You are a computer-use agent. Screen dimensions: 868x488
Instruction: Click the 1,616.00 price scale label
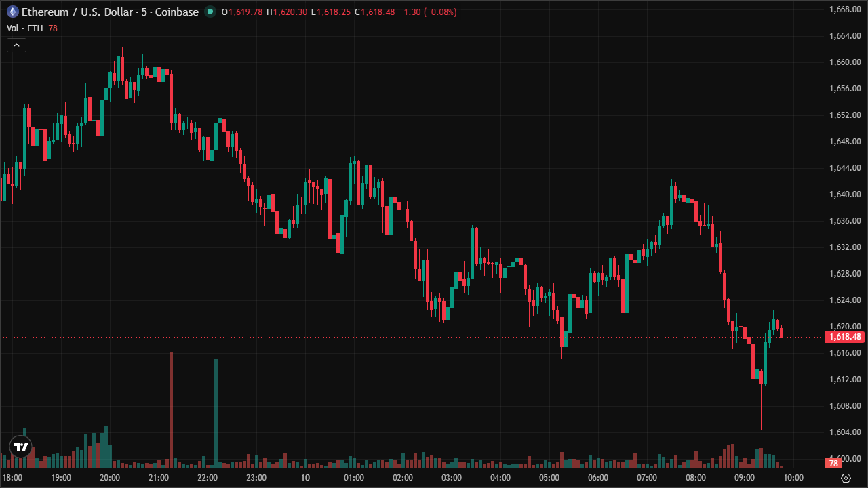[x=845, y=352]
